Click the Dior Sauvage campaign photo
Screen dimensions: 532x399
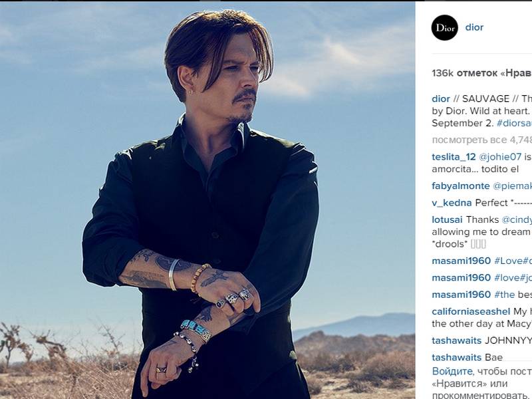tap(207, 200)
